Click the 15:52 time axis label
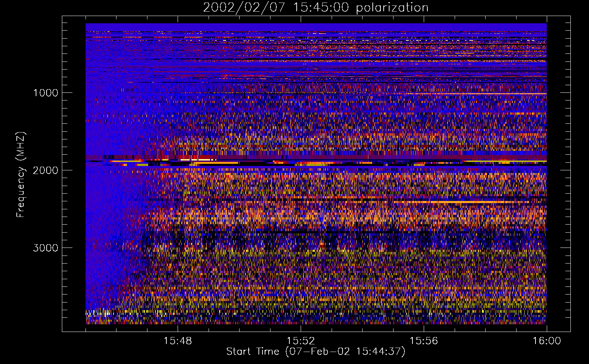 click(x=301, y=341)
